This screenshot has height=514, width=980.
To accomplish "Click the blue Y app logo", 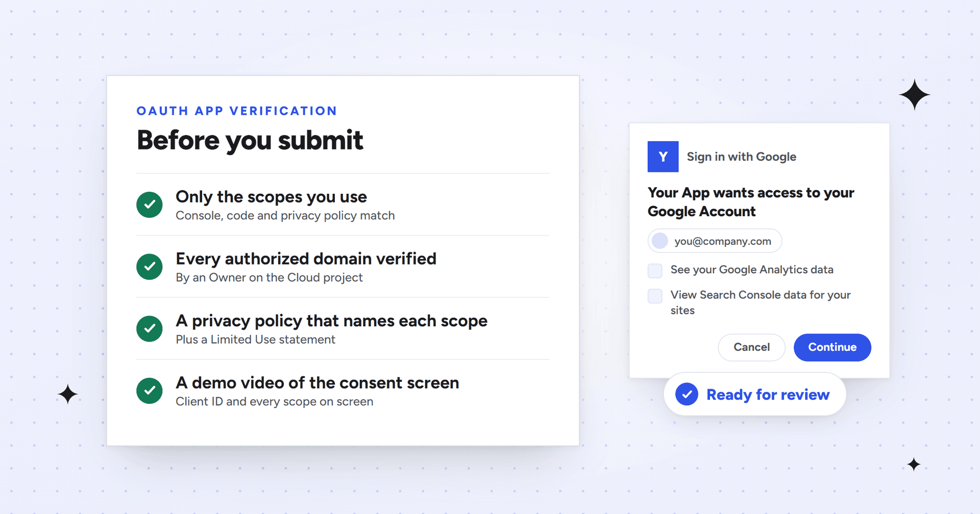I will (x=663, y=157).
